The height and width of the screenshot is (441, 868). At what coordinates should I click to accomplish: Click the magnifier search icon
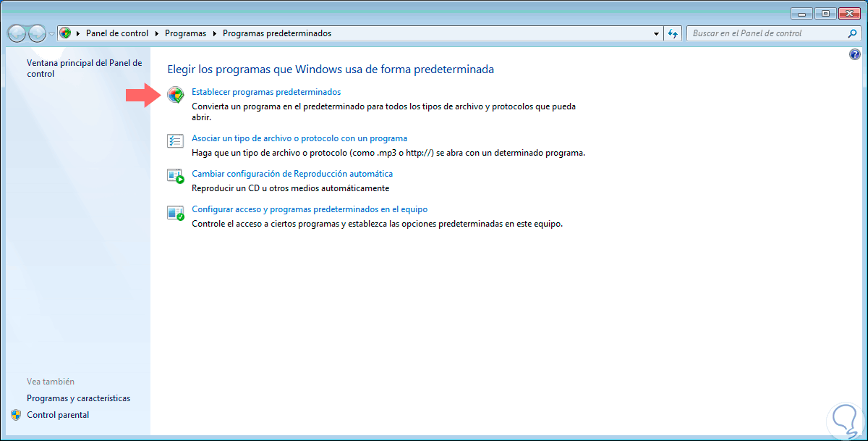click(853, 33)
